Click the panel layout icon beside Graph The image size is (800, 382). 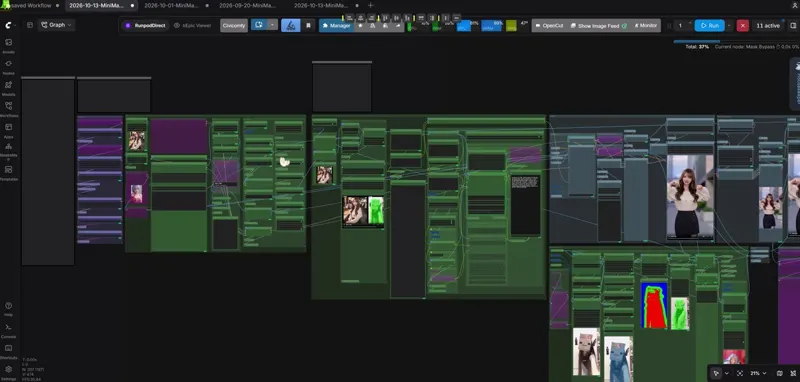coord(30,25)
